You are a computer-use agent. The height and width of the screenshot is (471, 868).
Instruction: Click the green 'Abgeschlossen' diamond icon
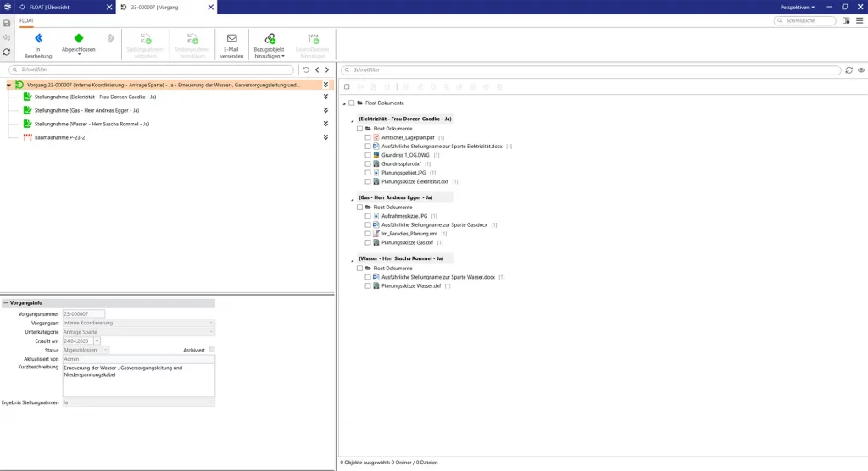coord(79,38)
